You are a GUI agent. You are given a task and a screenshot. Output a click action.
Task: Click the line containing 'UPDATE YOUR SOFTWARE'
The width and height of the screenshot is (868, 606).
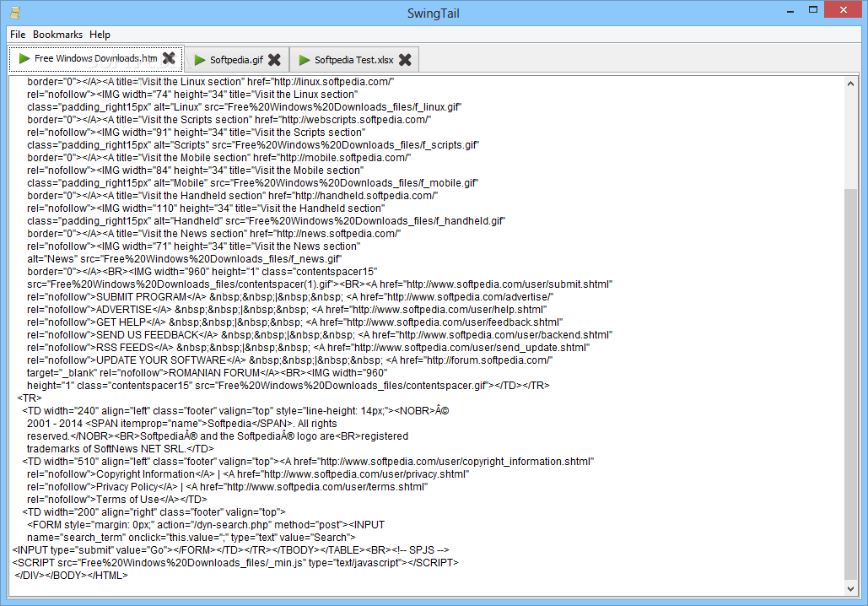click(289, 360)
